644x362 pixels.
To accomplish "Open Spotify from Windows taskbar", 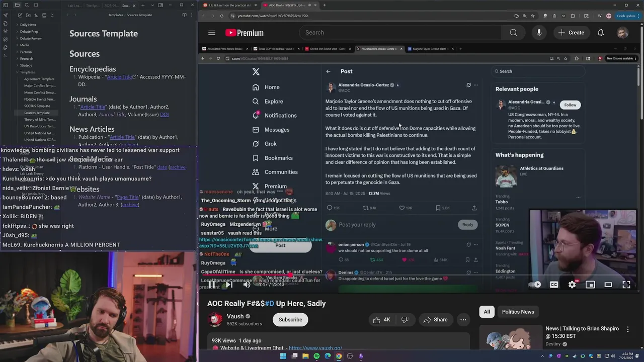I will 316,356.
